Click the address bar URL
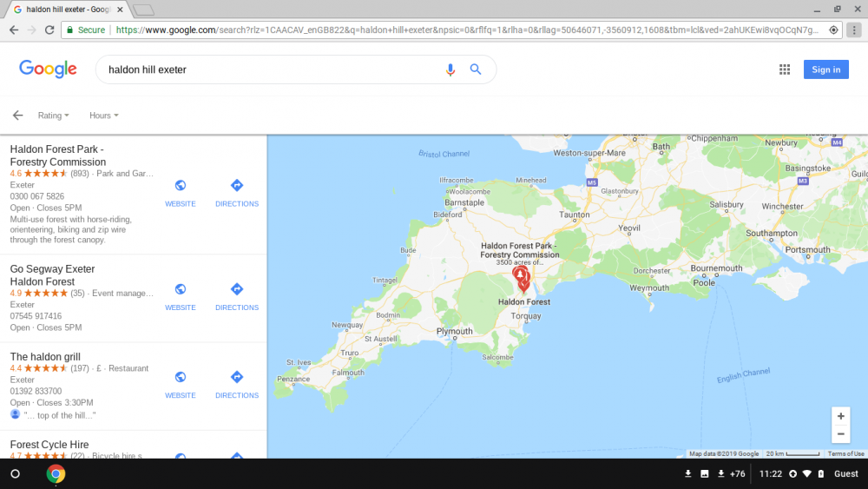The image size is (868, 489). click(x=467, y=30)
